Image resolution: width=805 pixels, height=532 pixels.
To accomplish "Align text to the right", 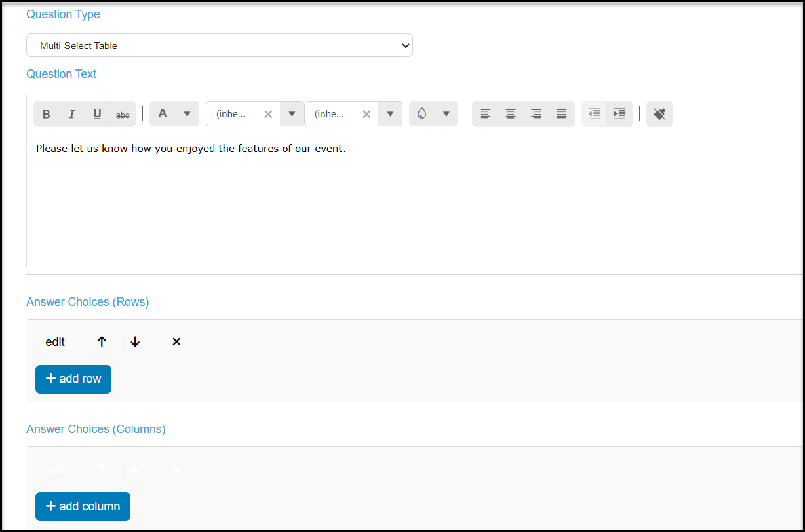I will (x=536, y=114).
